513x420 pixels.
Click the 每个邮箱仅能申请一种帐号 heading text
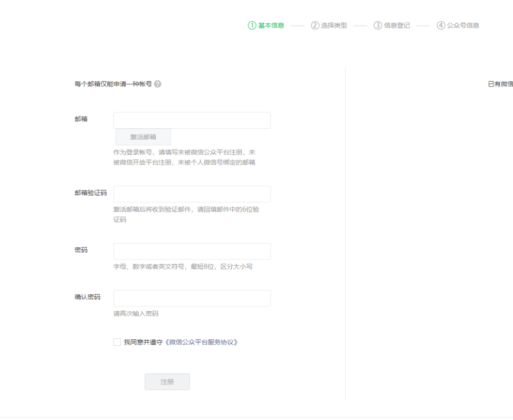(113, 84)
